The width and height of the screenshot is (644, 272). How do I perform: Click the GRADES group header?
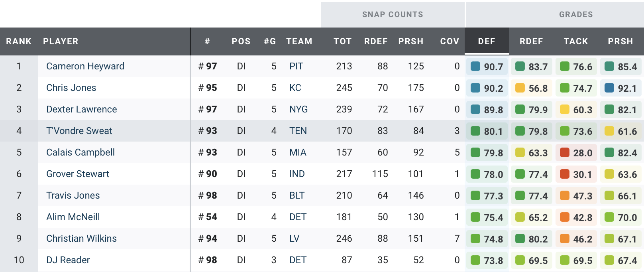[x=576, y=15]
